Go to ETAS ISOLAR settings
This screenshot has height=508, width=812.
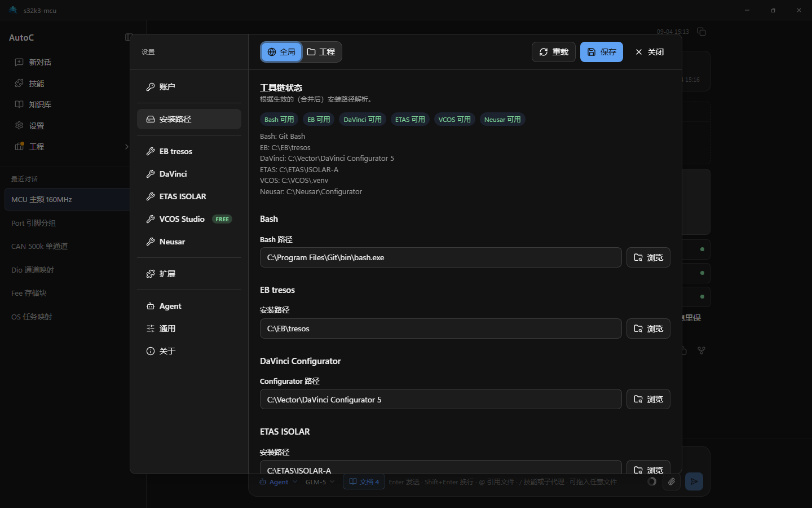pyautogui.click(x=189, y=196)
